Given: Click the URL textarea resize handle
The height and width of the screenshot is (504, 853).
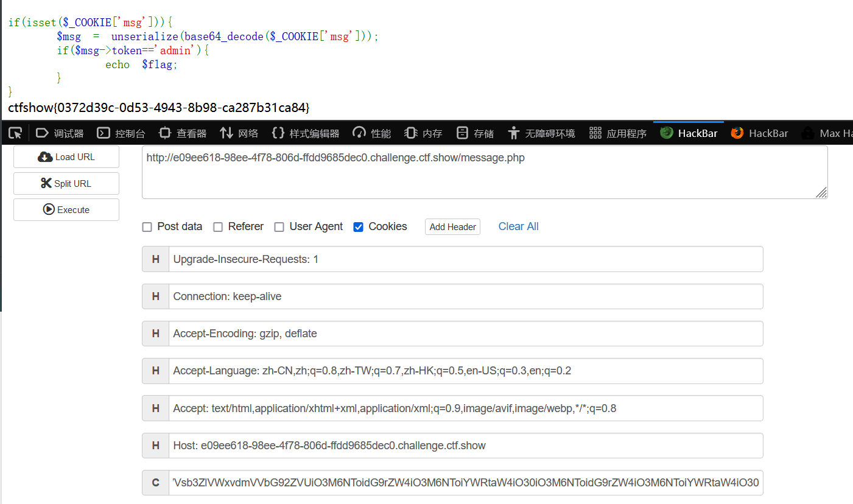Looking at the screenshot, I should pyautogui.click(x=821, y=192).
